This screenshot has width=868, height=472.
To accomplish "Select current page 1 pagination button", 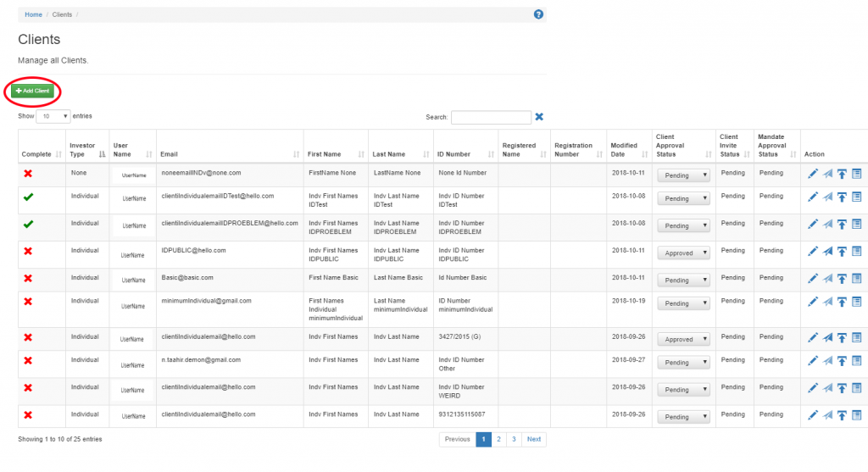I will click(483, 439).
